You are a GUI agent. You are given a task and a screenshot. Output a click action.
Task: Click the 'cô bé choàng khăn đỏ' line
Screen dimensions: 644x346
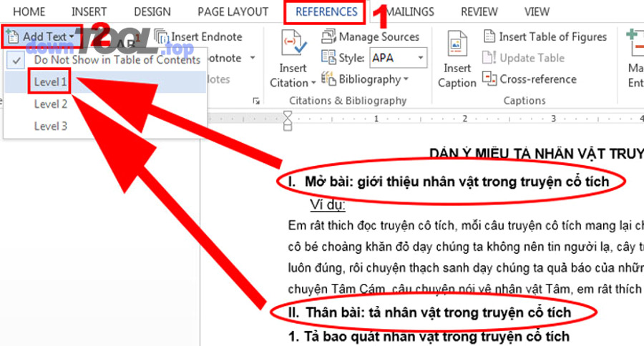(466, 247)
